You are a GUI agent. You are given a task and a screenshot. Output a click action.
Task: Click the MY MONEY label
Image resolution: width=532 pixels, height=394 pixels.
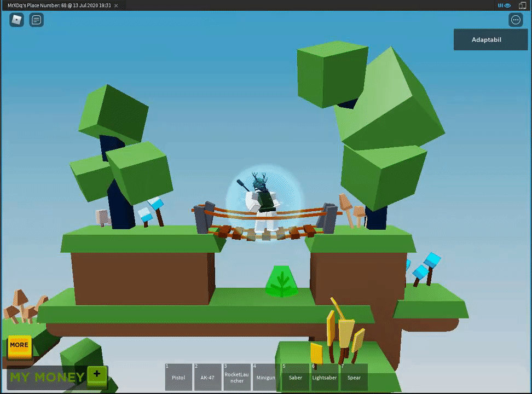47,377
